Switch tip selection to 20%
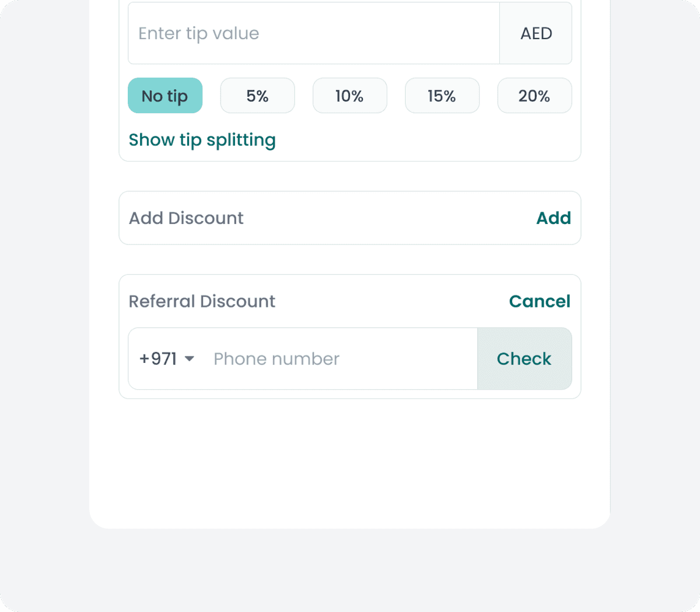The image size is (700, 612). (534, 95)
